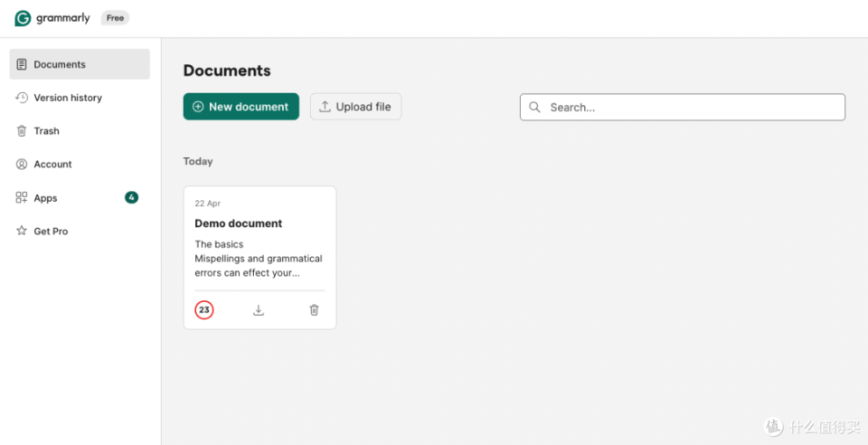
Task: Focus the Search documents field
Action: click(x=683, y=107)
